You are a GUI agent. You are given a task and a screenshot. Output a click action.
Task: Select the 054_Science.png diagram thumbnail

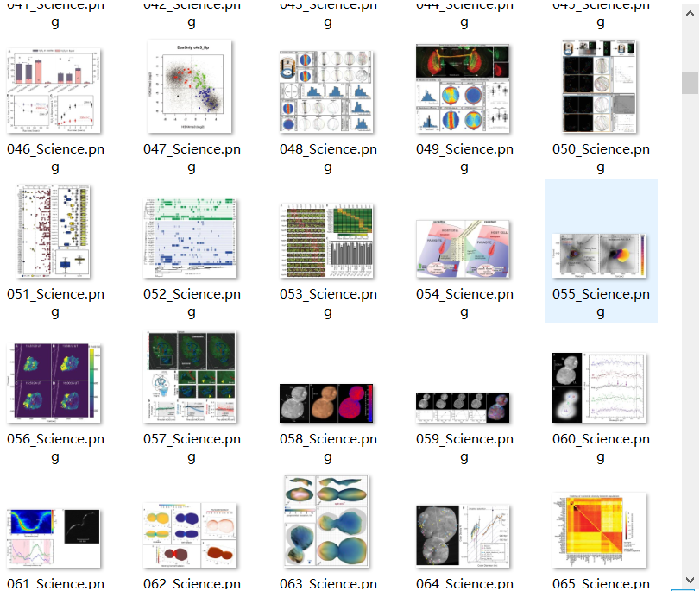(463, 248)
